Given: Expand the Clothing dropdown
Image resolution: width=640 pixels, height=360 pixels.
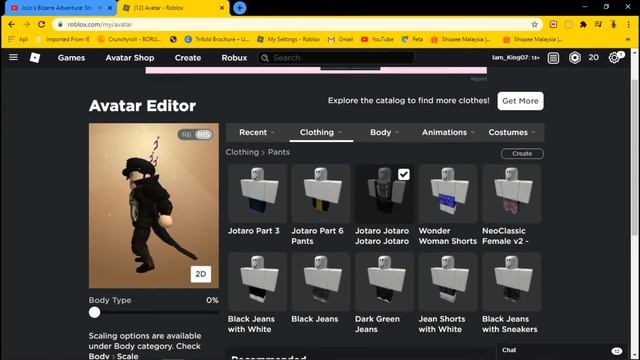Looking at the screenshot, I should pos(321,132).
